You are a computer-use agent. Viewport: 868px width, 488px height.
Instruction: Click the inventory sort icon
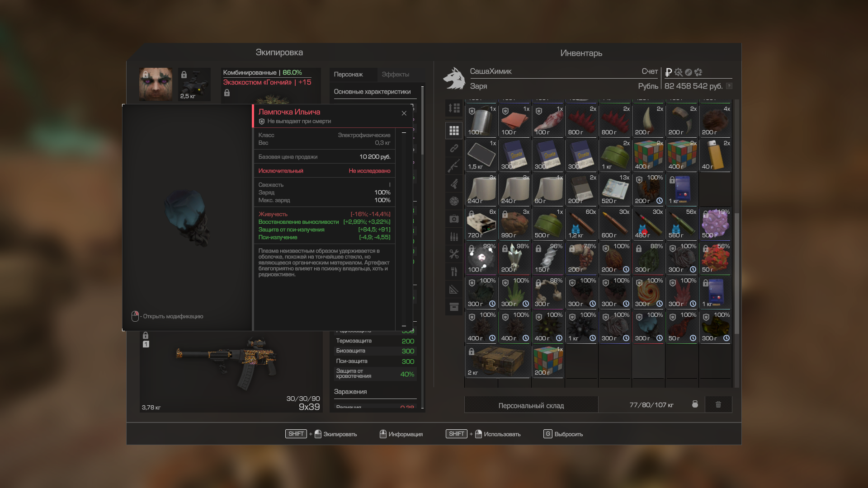coord(454,108)
